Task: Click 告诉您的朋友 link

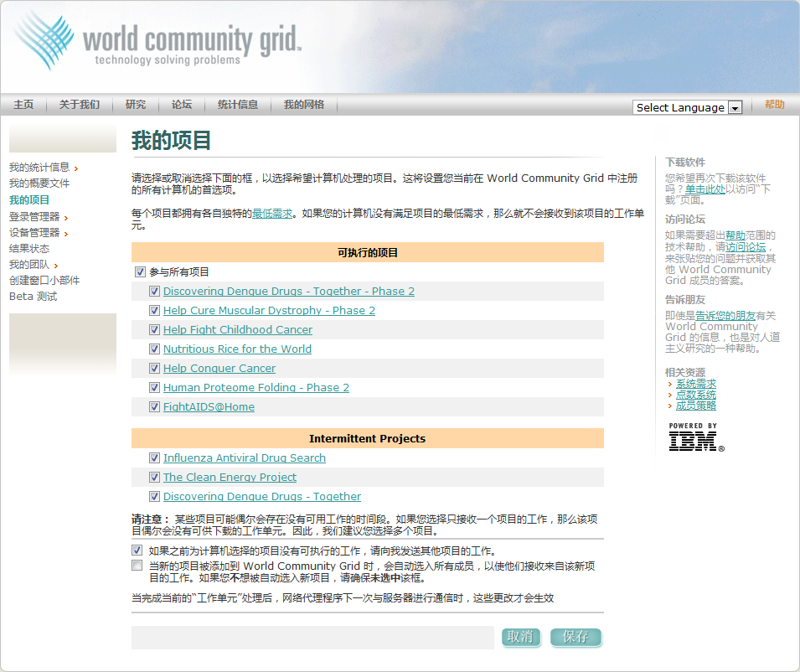Action: 725,316
